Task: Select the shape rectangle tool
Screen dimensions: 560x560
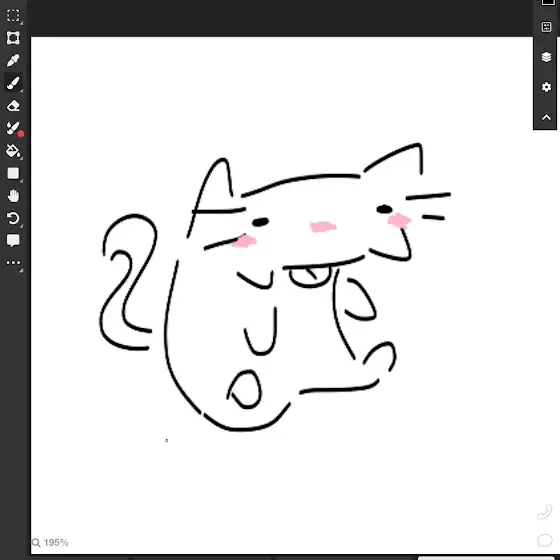Action: pos(13,173)
